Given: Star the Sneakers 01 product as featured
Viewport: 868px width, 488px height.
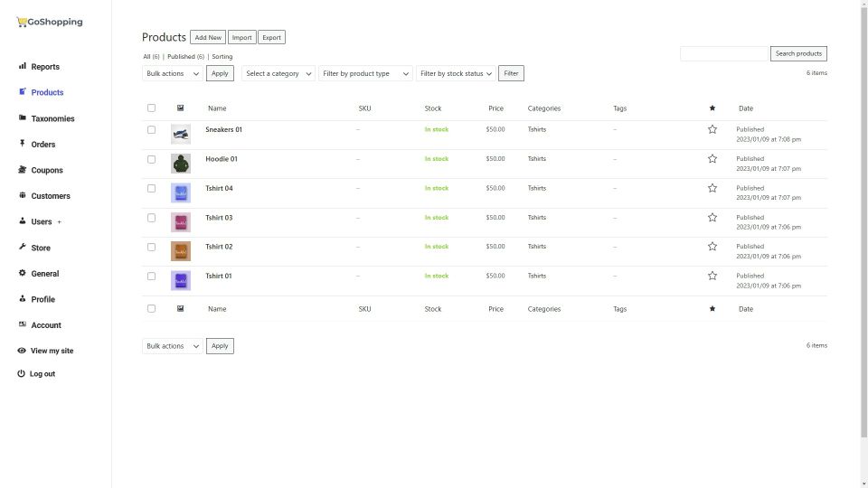Looking at the screenshot, I should [712, 129].
